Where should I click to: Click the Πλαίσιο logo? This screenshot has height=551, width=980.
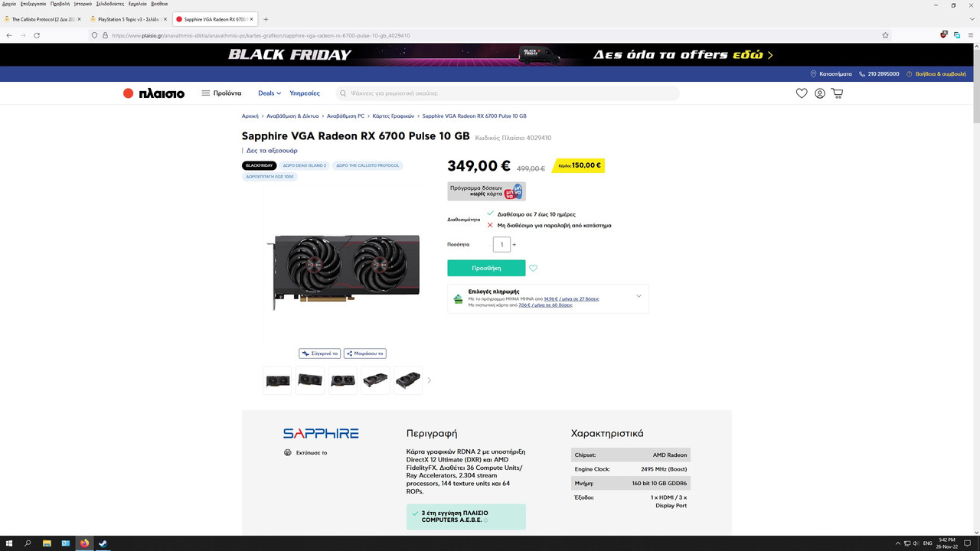[x=154, y=93]
